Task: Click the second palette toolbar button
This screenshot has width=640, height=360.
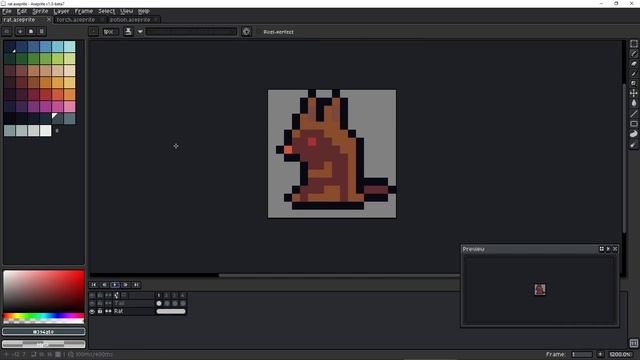Action: tap(20, 31)
